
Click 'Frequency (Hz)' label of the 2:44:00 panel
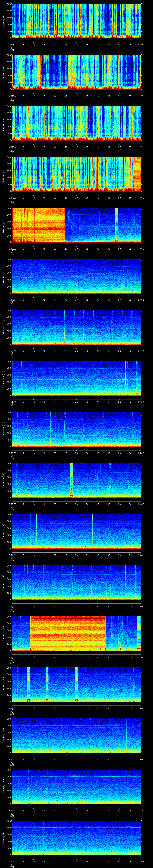[x=3, y=21]
